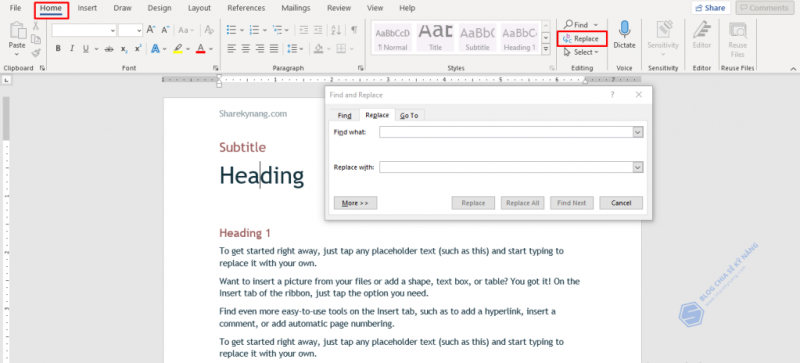Toggle Underline formatting
This screenshot has height=363, width=800.
point(85,49)
